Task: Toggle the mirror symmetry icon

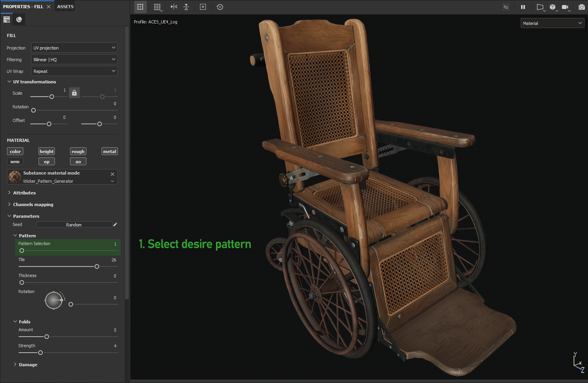Action: [174, 7]
